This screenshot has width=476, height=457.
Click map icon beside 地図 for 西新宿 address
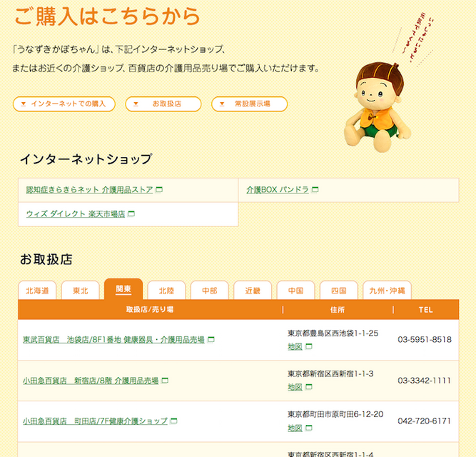pyautogui.click(x=309, y=387)
